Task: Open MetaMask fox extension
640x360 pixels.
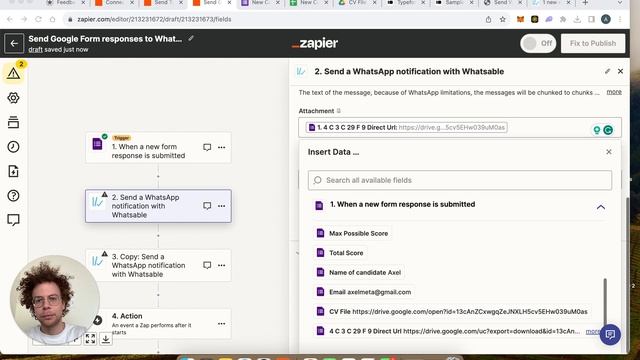Action: click(x=520, y=19)
